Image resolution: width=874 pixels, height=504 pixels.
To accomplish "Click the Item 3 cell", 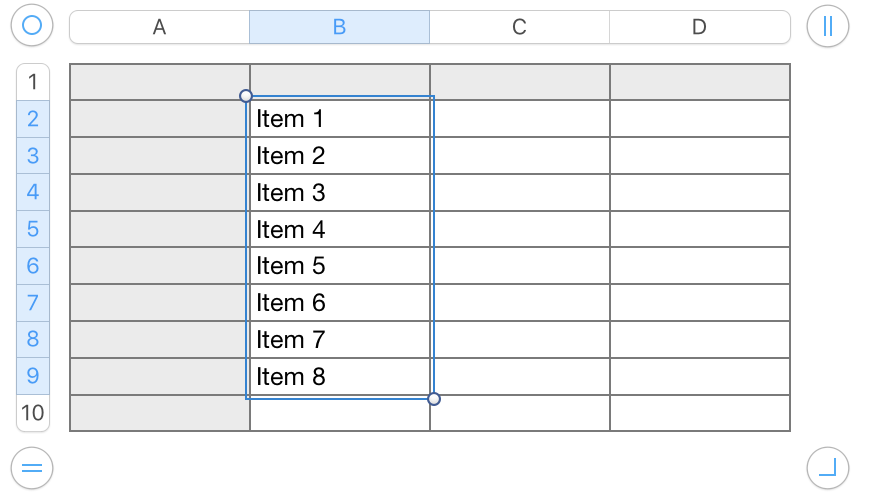I will pos(340,193).
